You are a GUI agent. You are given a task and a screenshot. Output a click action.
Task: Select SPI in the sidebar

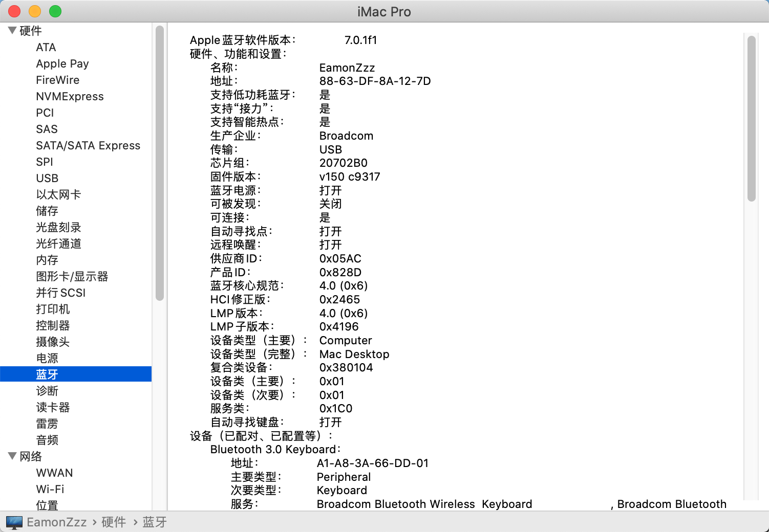45,162
